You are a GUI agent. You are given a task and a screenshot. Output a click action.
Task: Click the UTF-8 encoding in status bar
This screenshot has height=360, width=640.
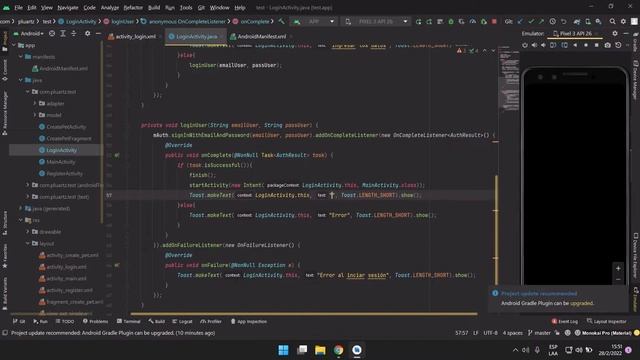click(x=490, y=333)
